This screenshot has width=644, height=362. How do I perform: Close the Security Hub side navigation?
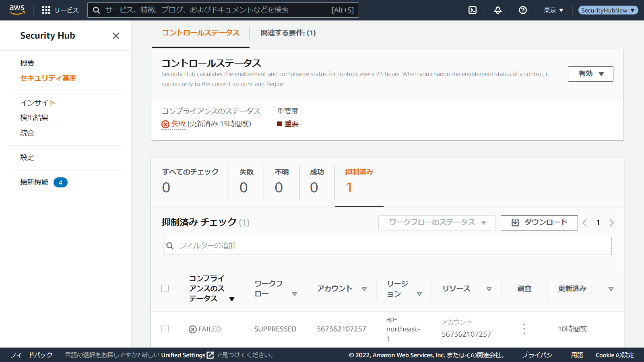[x=116, y=36]
